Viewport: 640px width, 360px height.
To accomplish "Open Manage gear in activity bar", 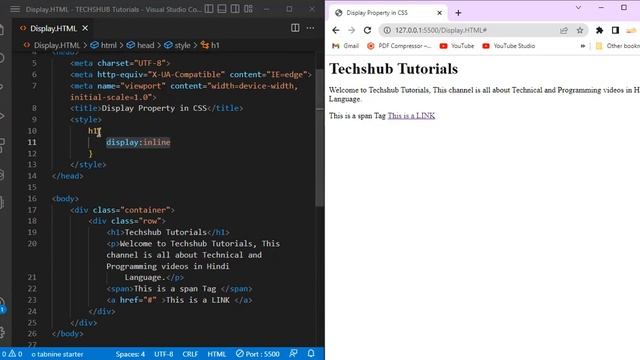I will [2, 332].
